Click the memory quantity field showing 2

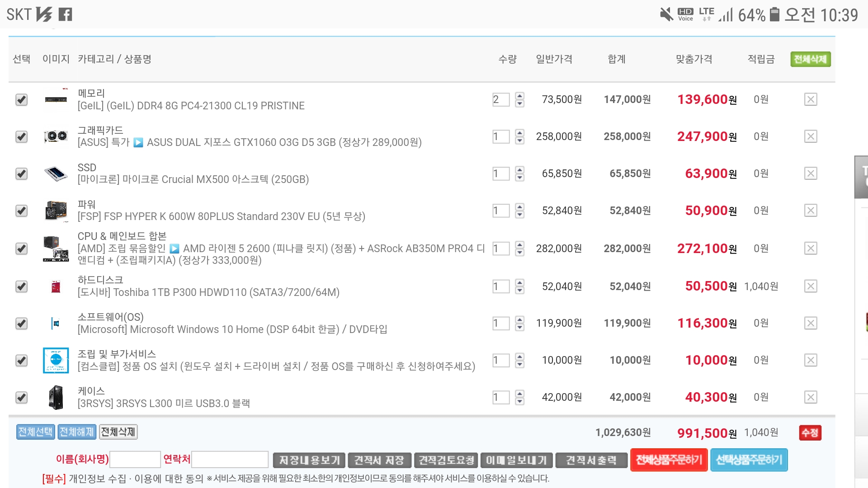[501, 99]
